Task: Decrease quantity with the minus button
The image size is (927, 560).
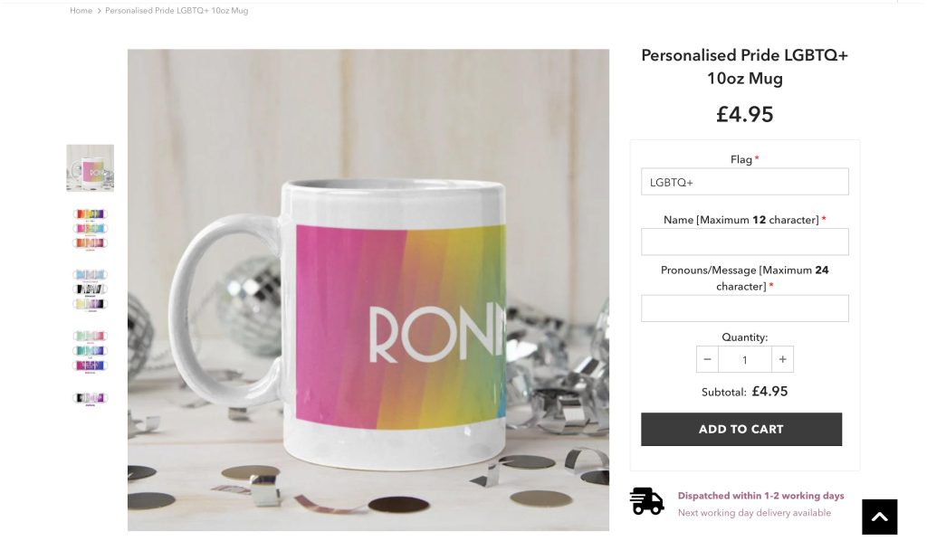Action: [707, 359]
